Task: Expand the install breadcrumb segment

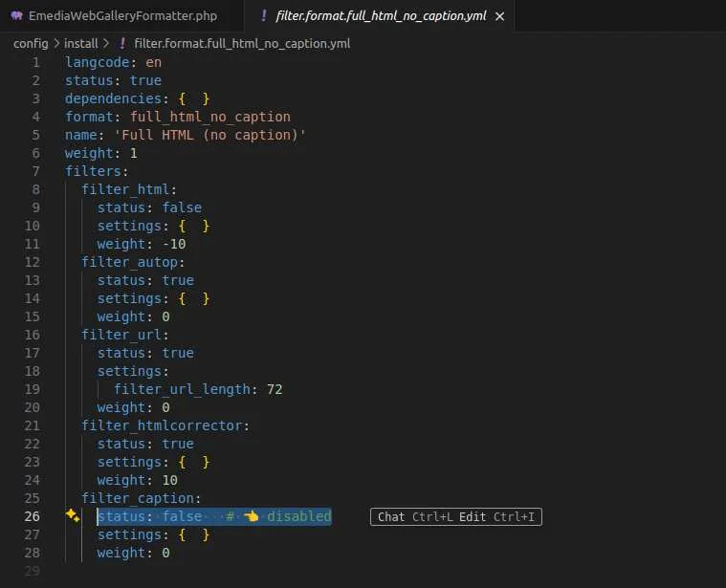Action: (x=81, y=43)
